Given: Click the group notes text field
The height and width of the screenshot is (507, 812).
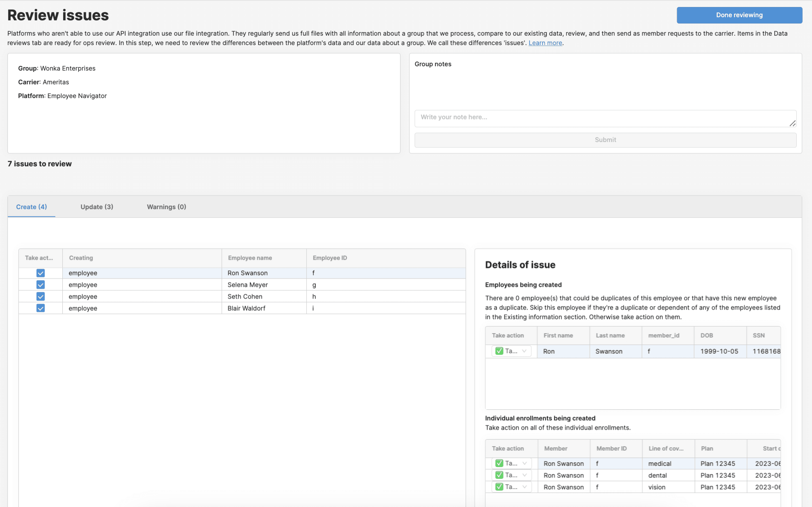Looking at the screenshot, I should (x=605, y=118).
